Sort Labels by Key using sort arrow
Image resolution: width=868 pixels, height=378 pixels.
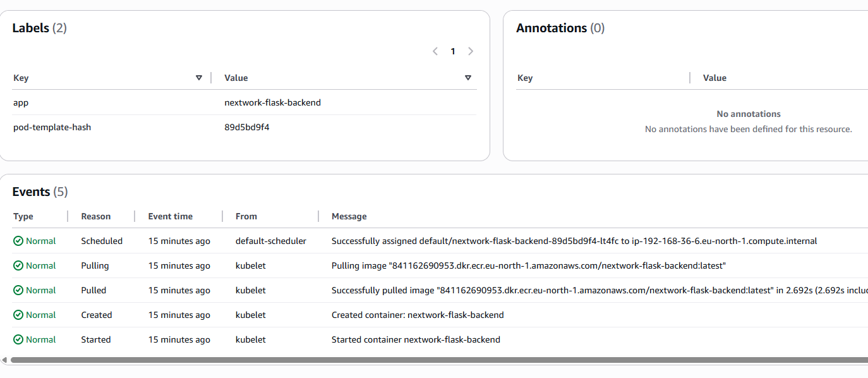(x=199, y=78)
